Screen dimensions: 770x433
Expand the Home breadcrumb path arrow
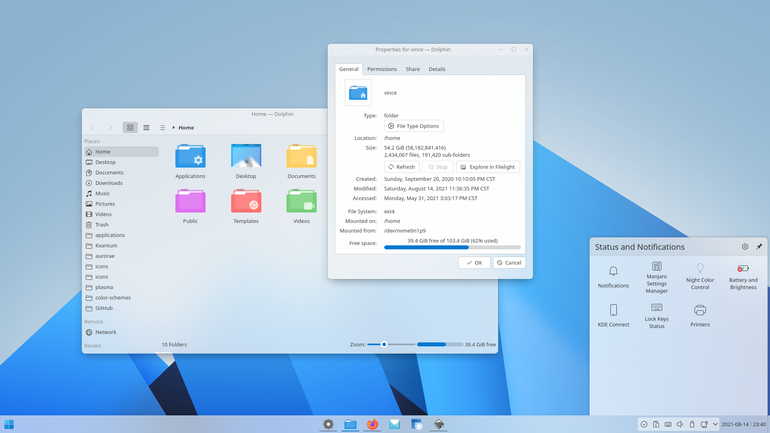click(174, 128)
